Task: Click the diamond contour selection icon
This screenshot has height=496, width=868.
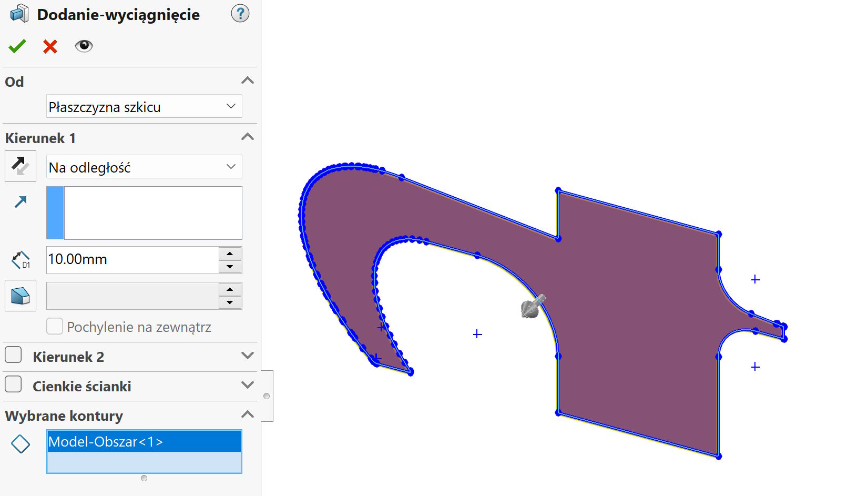Action: pos(21,443)
